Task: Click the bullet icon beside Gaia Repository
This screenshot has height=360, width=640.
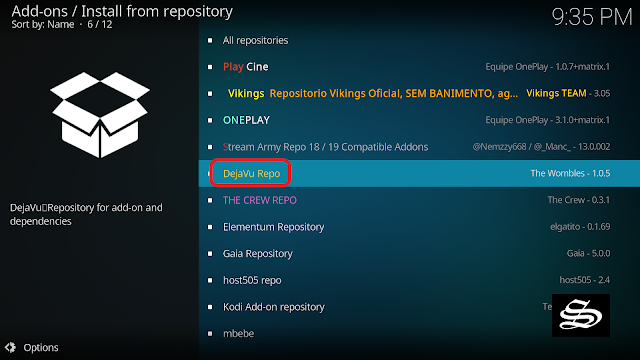Action: pos(210,253)
